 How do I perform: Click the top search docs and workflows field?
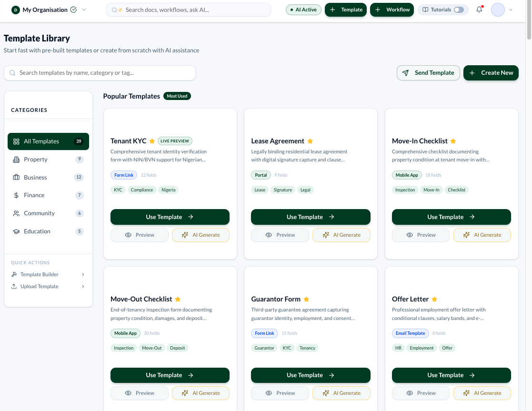[x=189, y=10]
